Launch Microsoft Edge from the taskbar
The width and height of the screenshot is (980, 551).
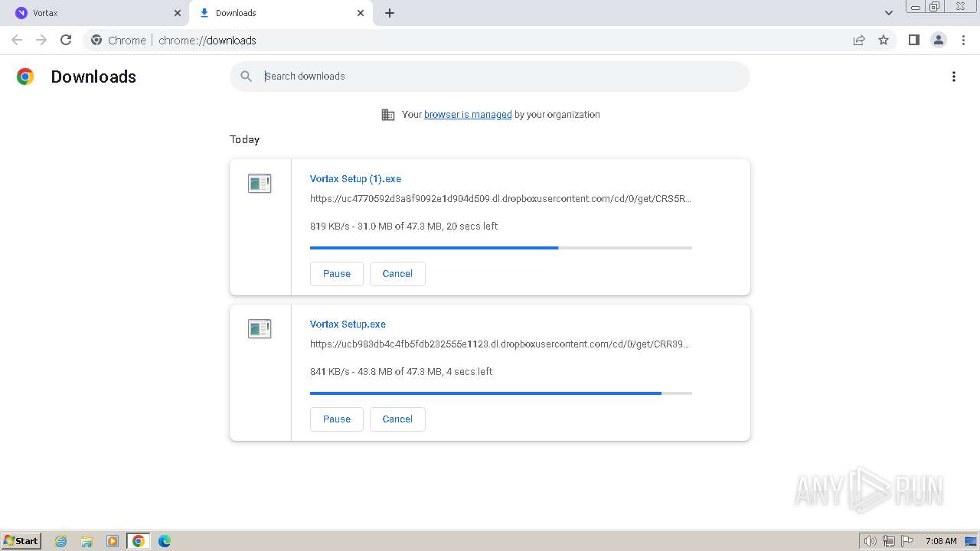click(x=164, y=541)
